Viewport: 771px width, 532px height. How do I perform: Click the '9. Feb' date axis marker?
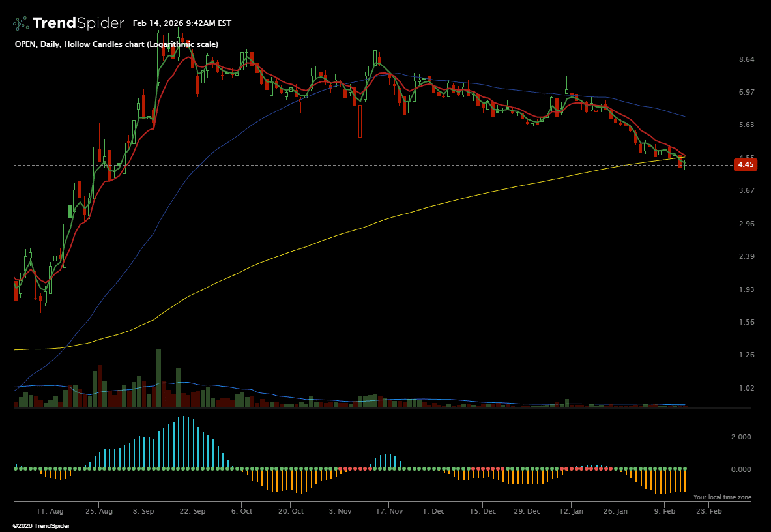tap(664, 511)
